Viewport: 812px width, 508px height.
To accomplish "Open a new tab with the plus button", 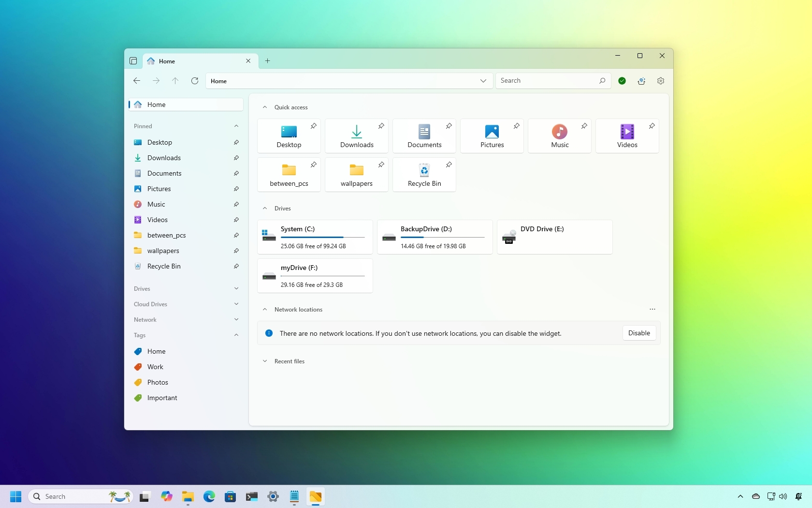I will click(x=268, y=61).
